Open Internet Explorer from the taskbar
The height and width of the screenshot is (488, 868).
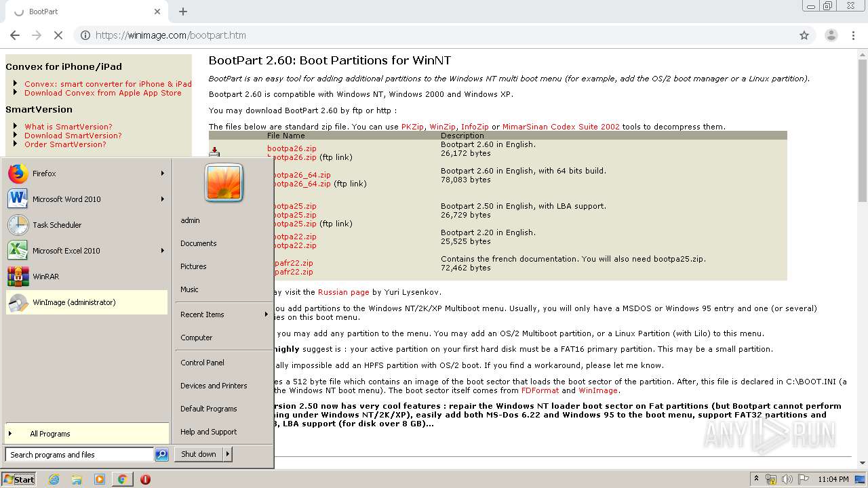tap(54, 479)
